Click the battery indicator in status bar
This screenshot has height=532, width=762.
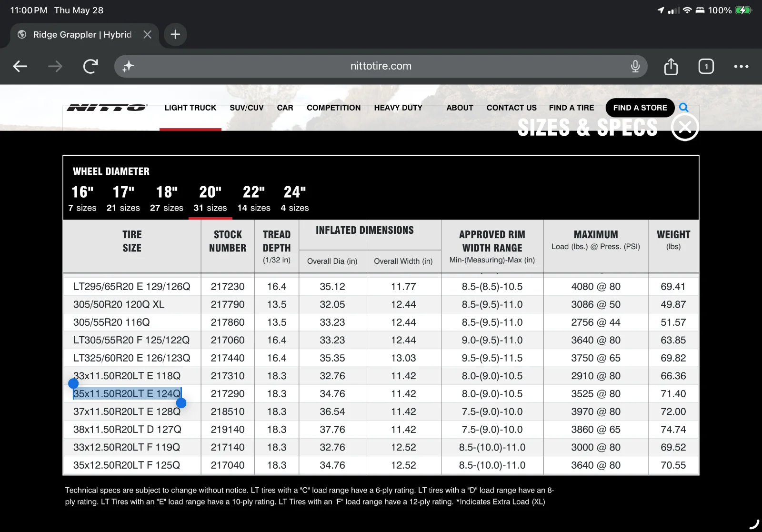click(743, 10)
